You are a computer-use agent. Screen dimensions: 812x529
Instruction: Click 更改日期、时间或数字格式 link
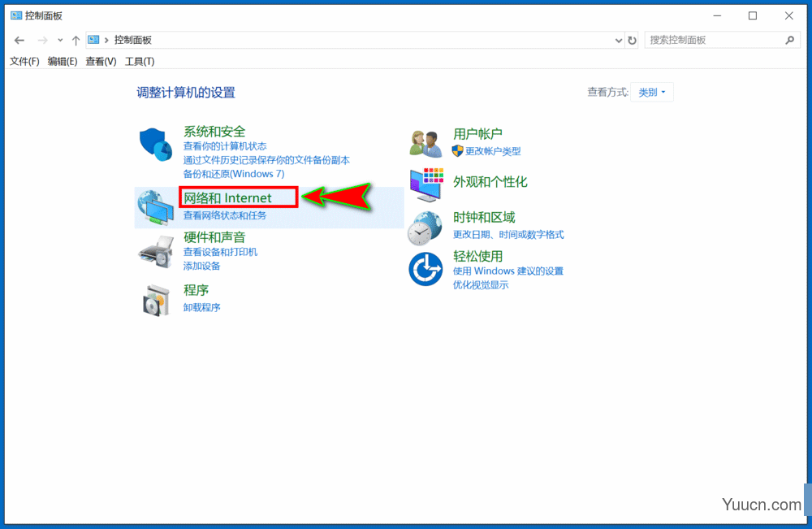(508, 235)
